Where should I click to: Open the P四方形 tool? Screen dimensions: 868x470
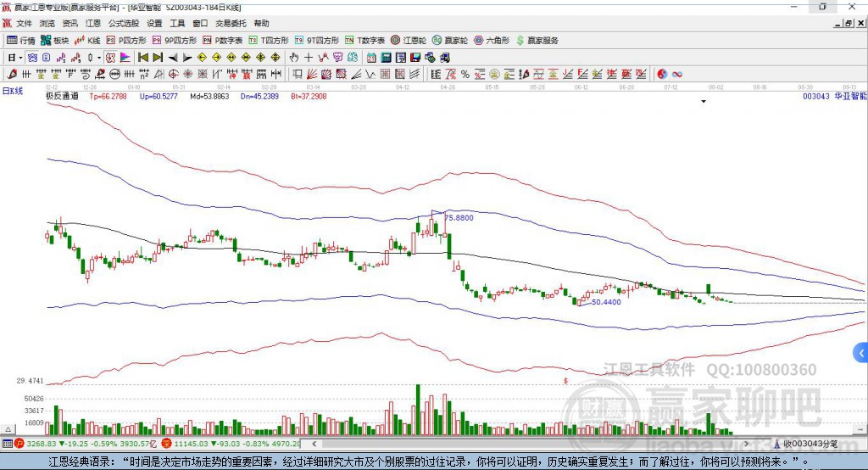pos(126,41)
